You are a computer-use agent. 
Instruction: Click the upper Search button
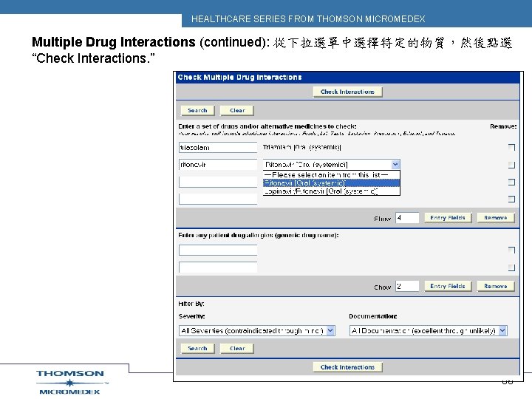pos(197,111)
